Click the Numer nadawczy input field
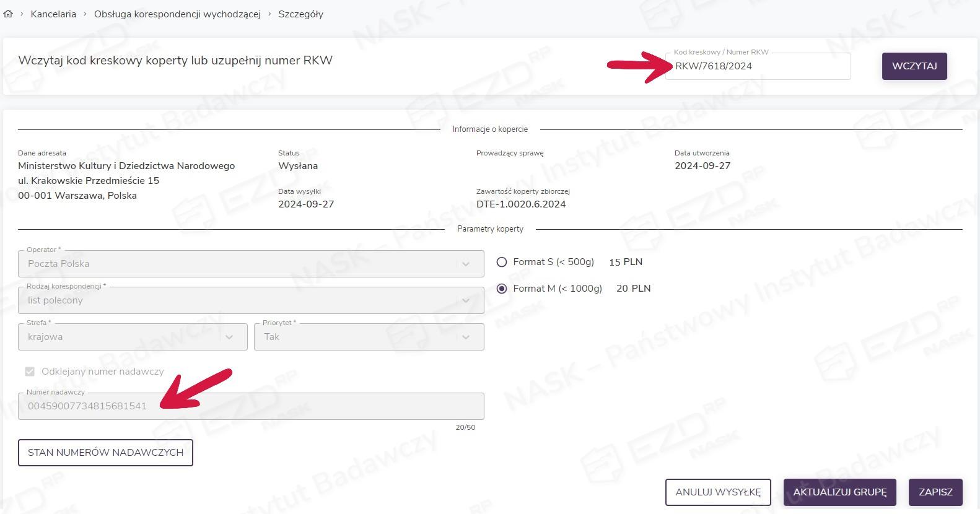The height and width of the screenshot is (514, 980). click(x=251, y=406)
